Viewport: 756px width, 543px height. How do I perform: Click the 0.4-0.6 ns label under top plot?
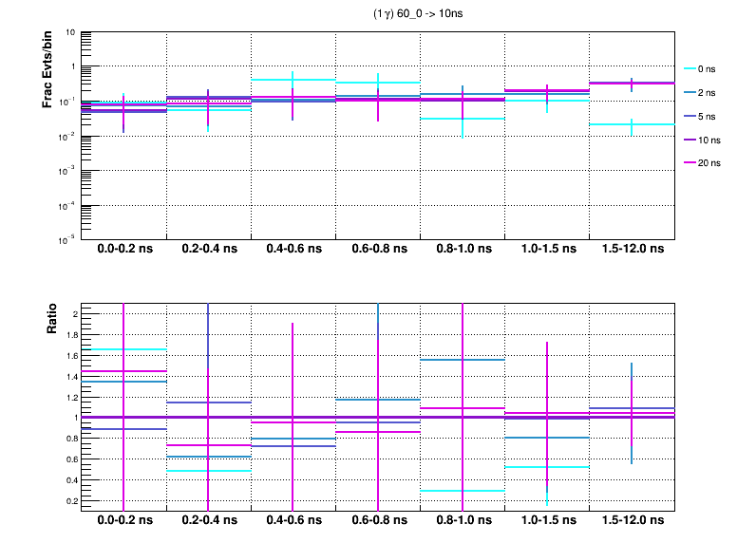pos(293,250)
